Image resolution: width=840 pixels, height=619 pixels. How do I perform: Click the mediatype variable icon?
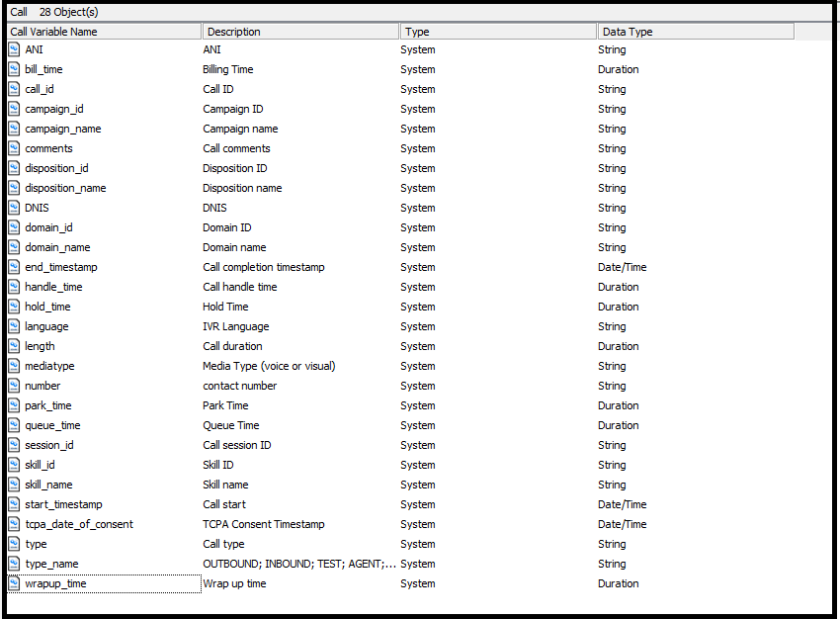click(x=14, y=367)
